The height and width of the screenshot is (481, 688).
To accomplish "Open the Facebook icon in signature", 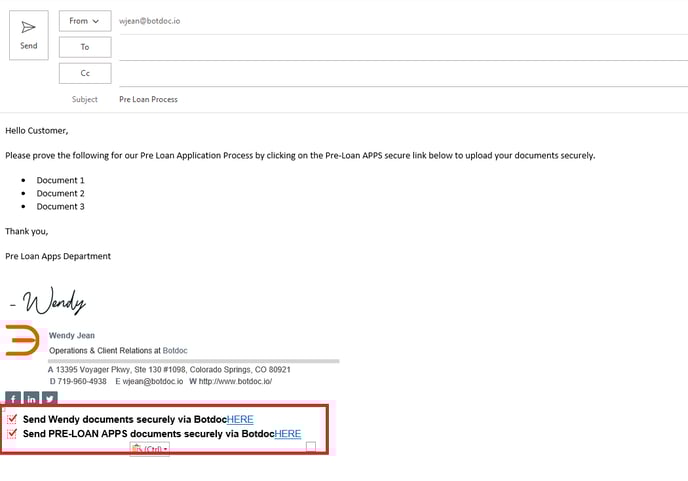I will [12, 398].
